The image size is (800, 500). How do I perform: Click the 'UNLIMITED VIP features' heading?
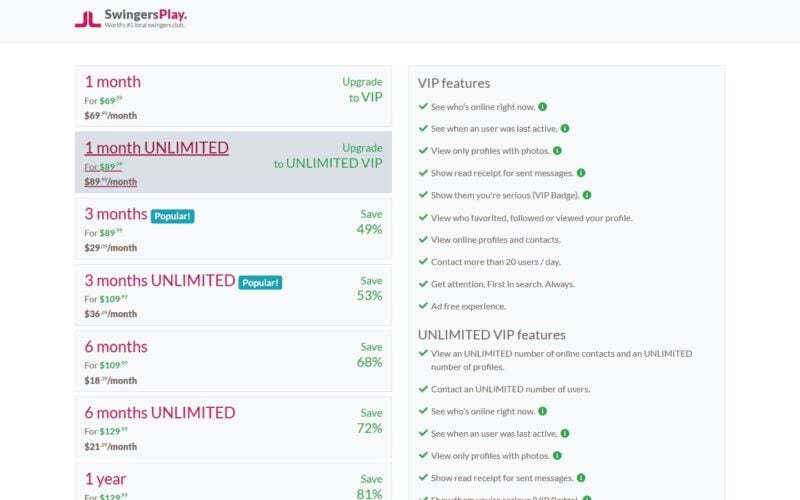click(492, 335)
